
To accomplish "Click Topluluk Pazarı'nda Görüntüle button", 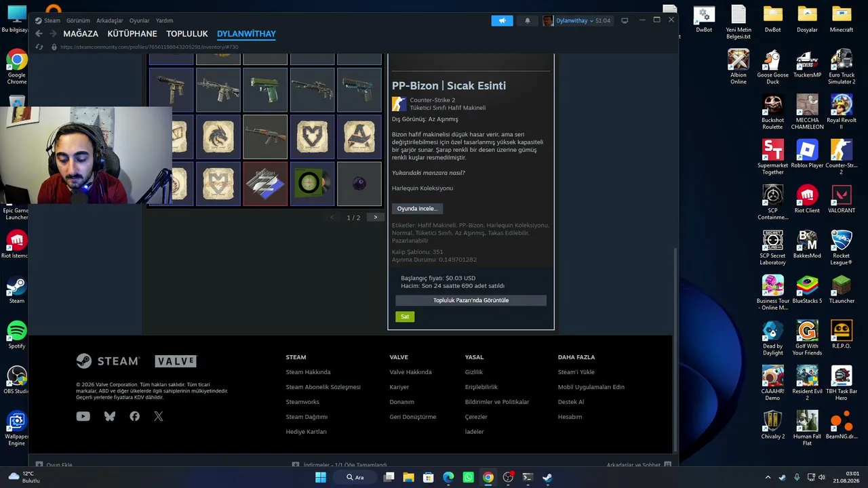I will click(471, 300).
